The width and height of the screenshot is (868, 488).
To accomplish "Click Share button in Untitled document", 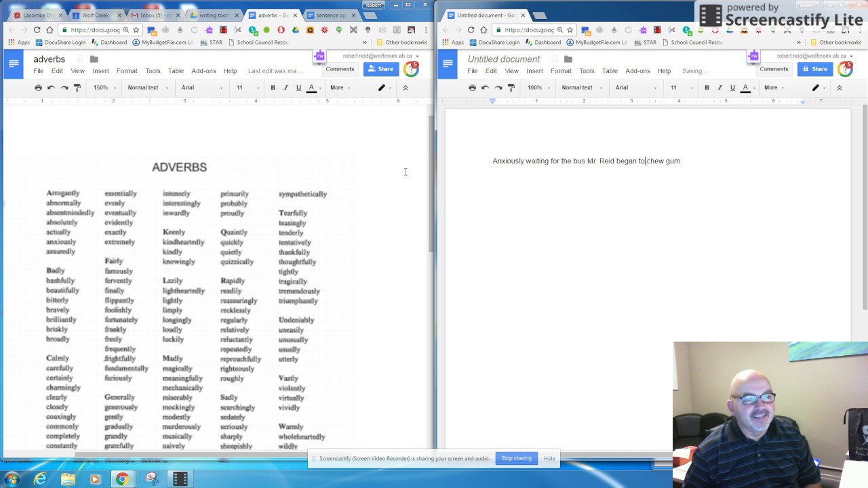I will coord(815,69).
